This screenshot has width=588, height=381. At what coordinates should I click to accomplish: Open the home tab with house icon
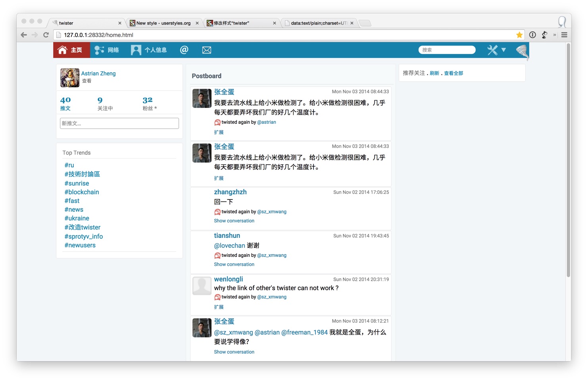[x=71, y=50]
